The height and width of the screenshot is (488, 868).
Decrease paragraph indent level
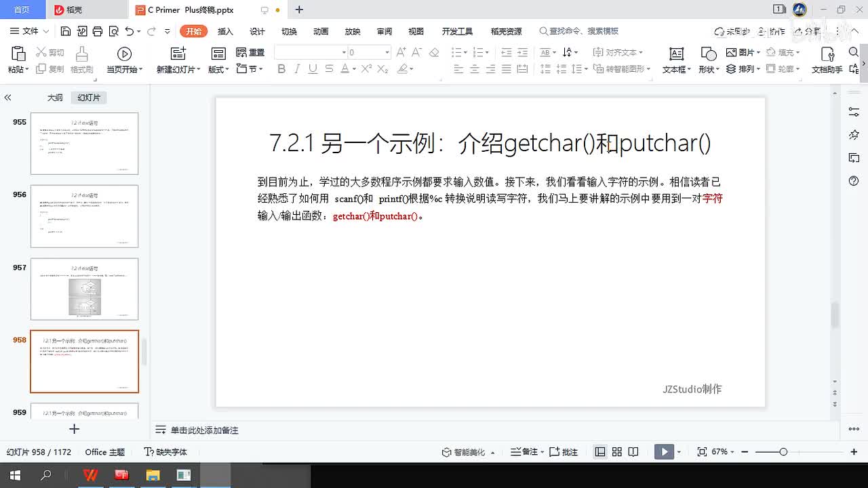[506, 52]
